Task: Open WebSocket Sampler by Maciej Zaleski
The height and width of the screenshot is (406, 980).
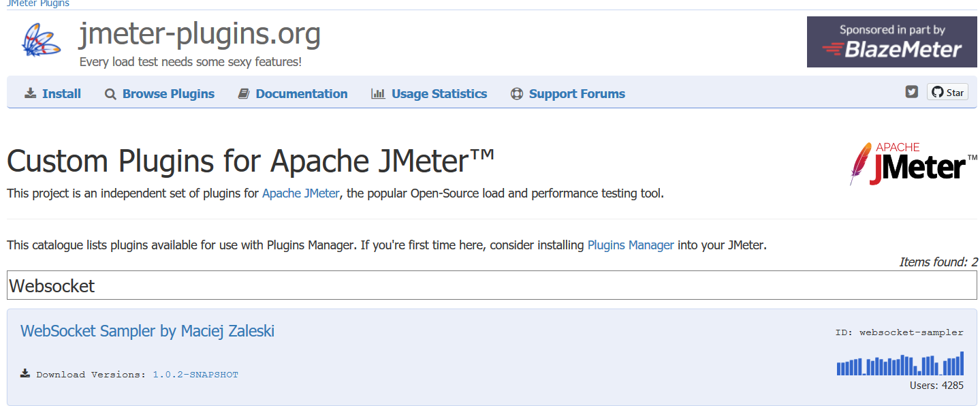Action: (147, 332)
